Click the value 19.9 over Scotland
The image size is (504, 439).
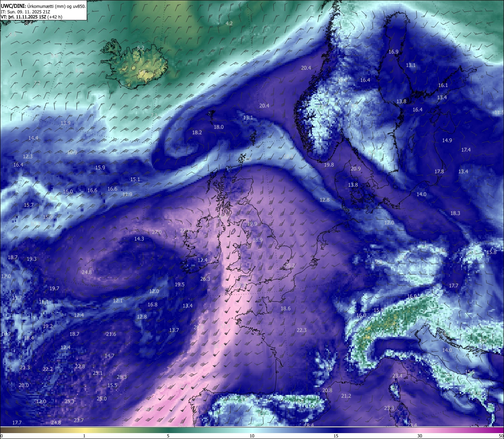252,224
